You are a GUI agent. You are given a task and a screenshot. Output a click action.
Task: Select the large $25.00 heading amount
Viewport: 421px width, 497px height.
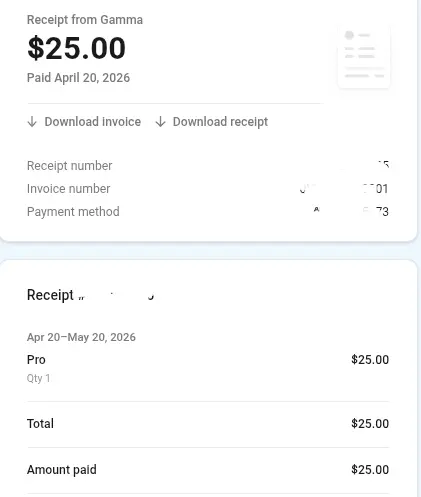76,48
